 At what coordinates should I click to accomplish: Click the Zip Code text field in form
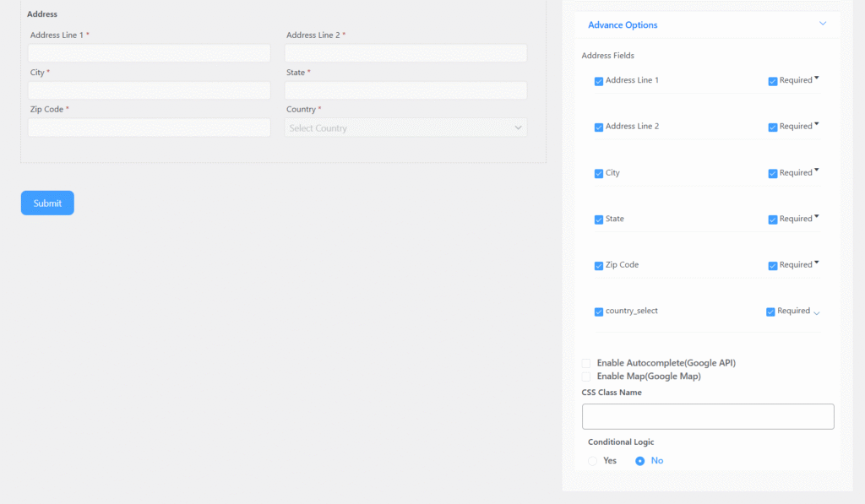[150, 127]
